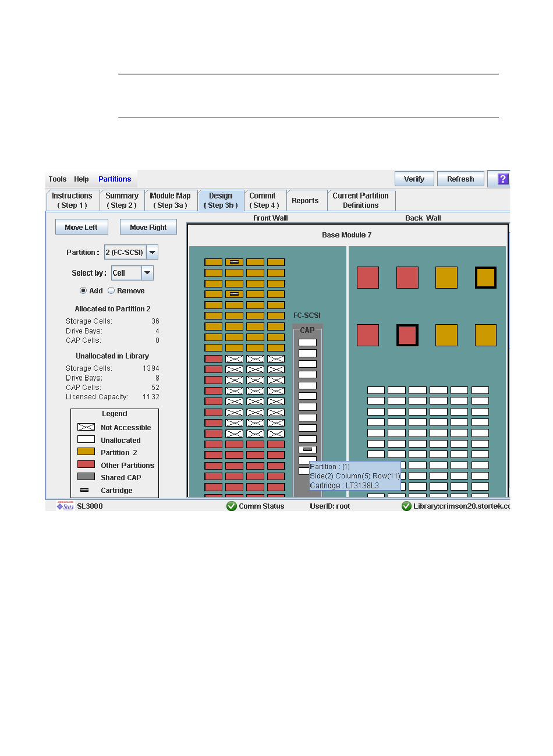Select the black-outlined red drive bay
This screenshot has width=553, height=756.
click(x=407, y=335)
